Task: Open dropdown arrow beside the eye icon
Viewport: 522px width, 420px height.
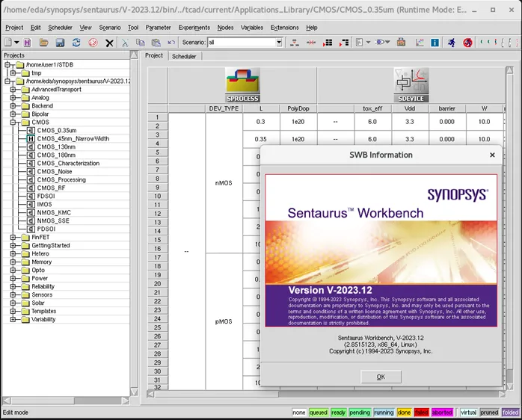Action: pos(387,43)
